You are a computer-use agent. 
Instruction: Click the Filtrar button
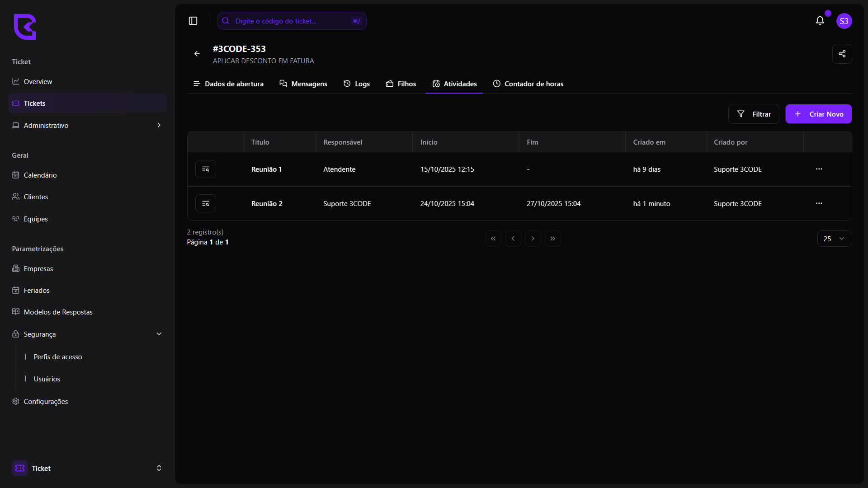tap(754, 114)
